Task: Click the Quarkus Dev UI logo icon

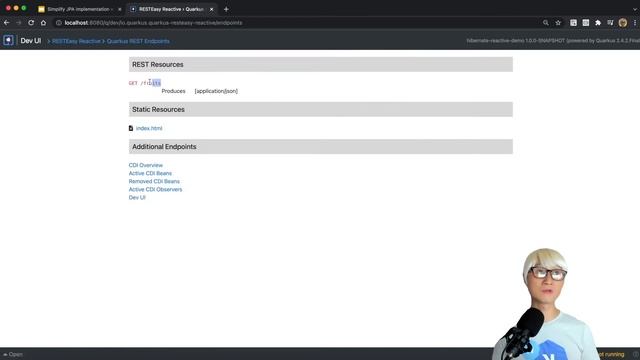Action: click(x=8, y=40)
